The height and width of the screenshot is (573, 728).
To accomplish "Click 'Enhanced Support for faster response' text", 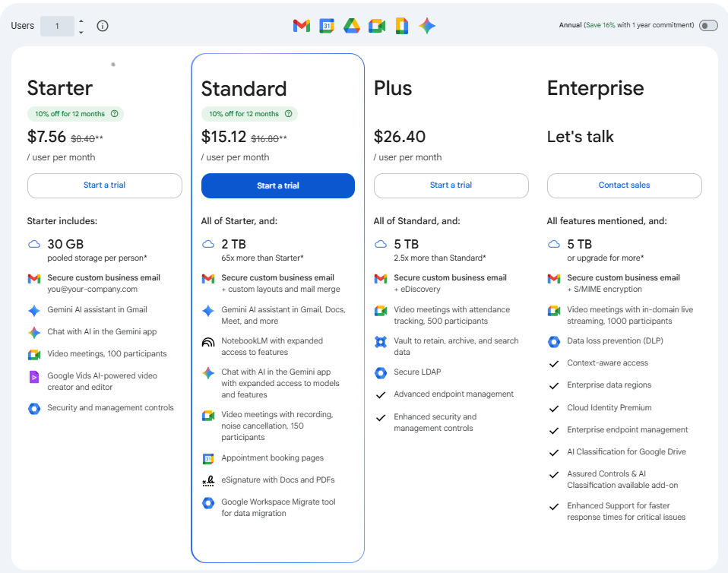I will [x=626, y=511].
